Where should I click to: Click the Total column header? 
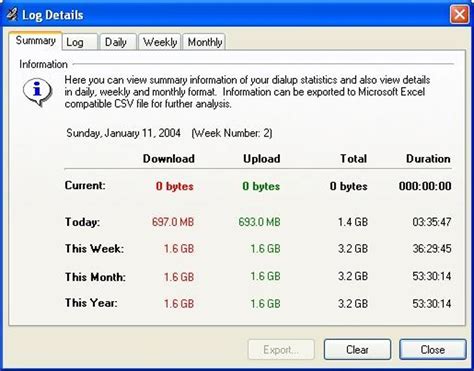click(x=353, y=159)
